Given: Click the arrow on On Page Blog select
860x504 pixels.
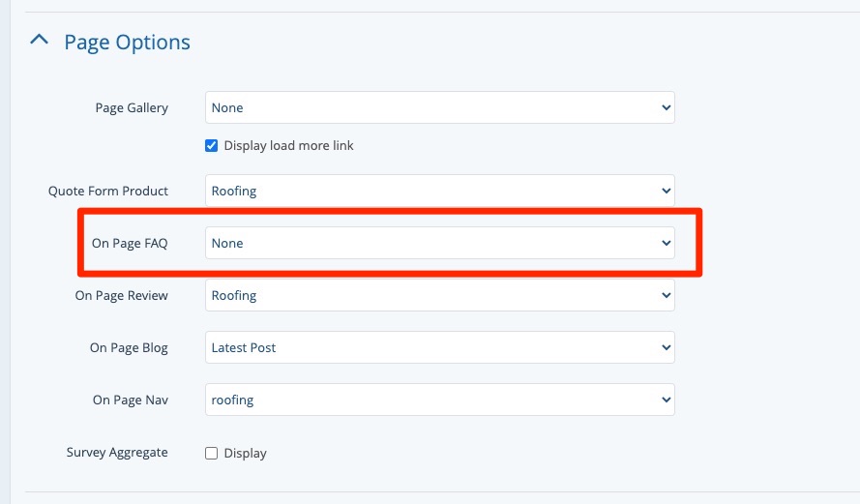Looking at the screenshot, I should [666, 347].
